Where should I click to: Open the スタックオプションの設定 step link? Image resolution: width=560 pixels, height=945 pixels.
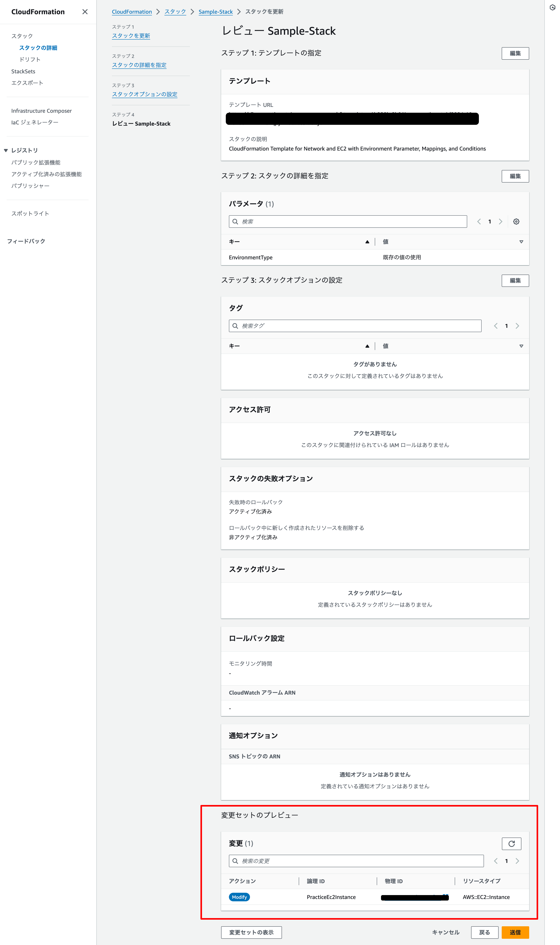pos(144,94)
